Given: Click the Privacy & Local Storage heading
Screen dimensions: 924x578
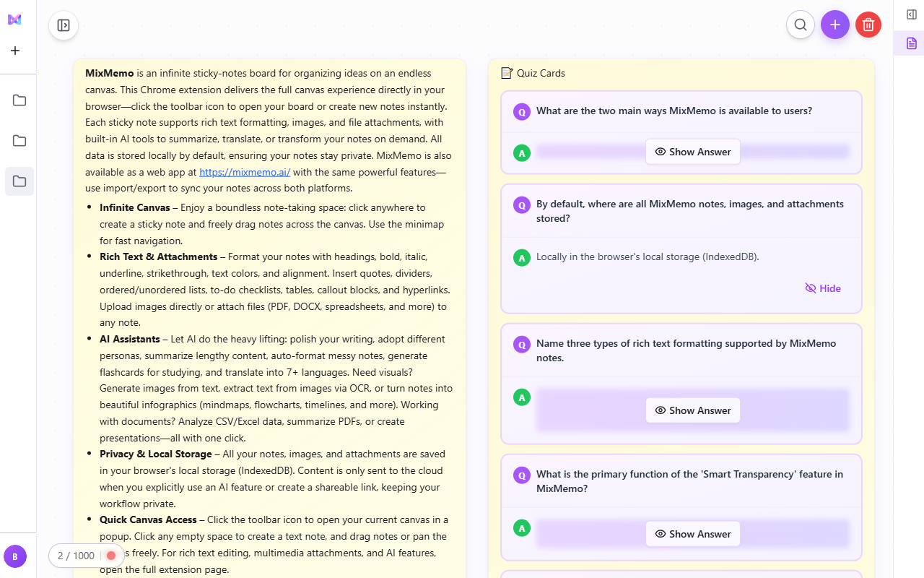Looking at the screenshot, I should pos(156,454).
